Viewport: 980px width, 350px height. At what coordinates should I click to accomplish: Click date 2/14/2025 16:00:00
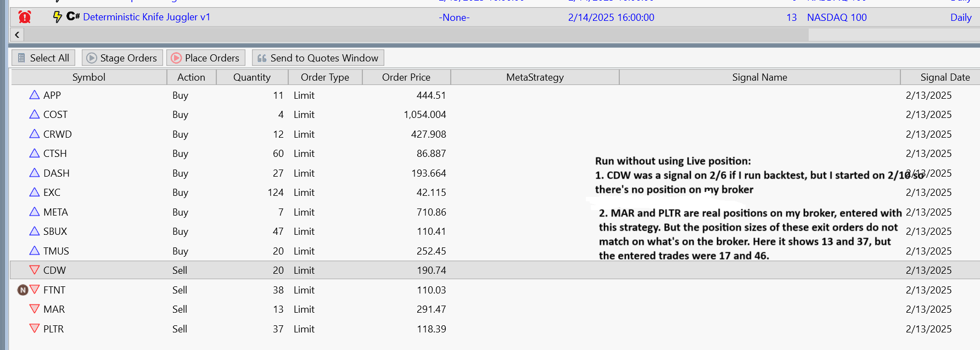tap(611, 18)
